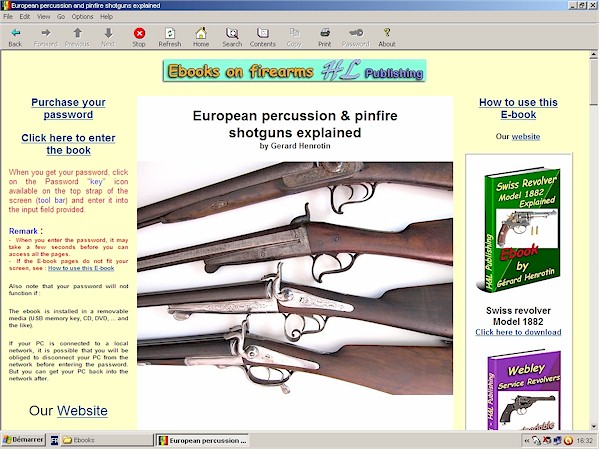
Task: Click the Back arrow toolbar icon
Action: point(15,33)
